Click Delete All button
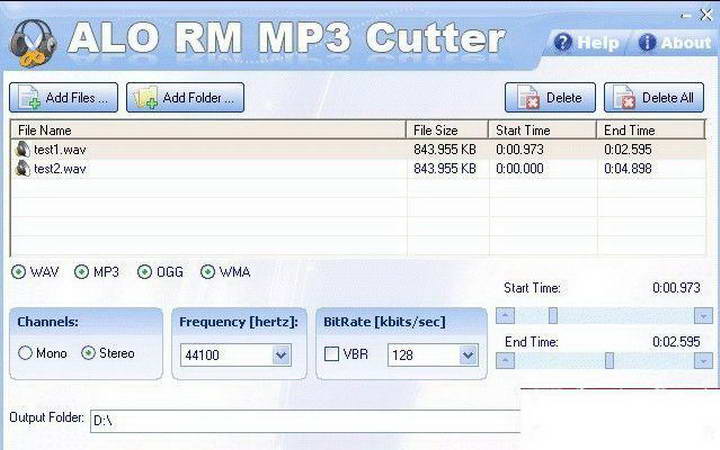The width and height of the screenshot is (720, 450). coord(654,97)
